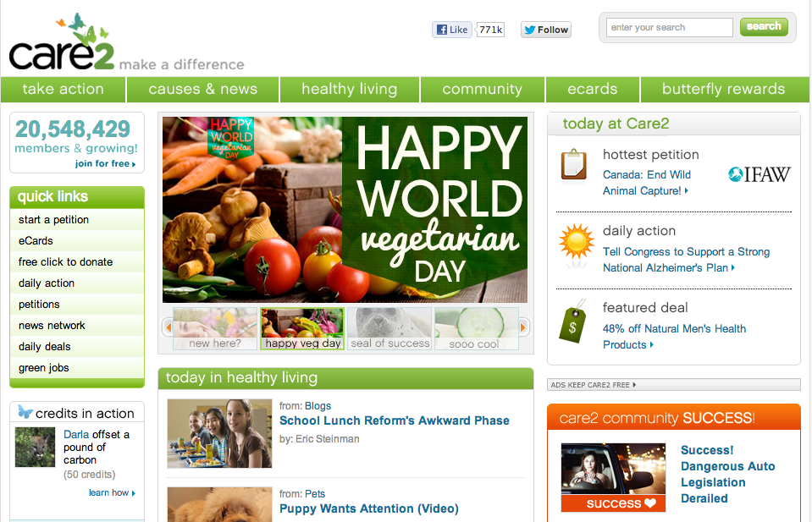Select the sooo cool slide thumbnail
Screen dimensions: 812x522
pyautogui.click(x=477, y=329)
